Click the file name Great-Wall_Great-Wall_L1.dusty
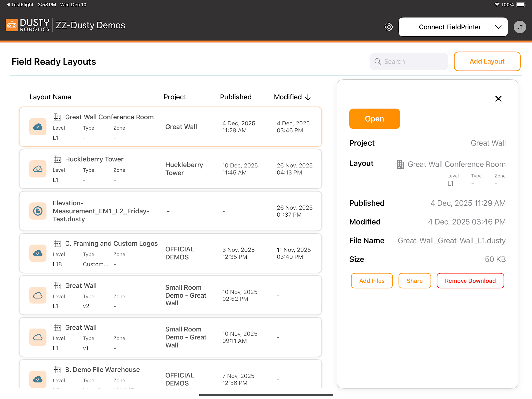The image size is (532, 399). [452, 240]
